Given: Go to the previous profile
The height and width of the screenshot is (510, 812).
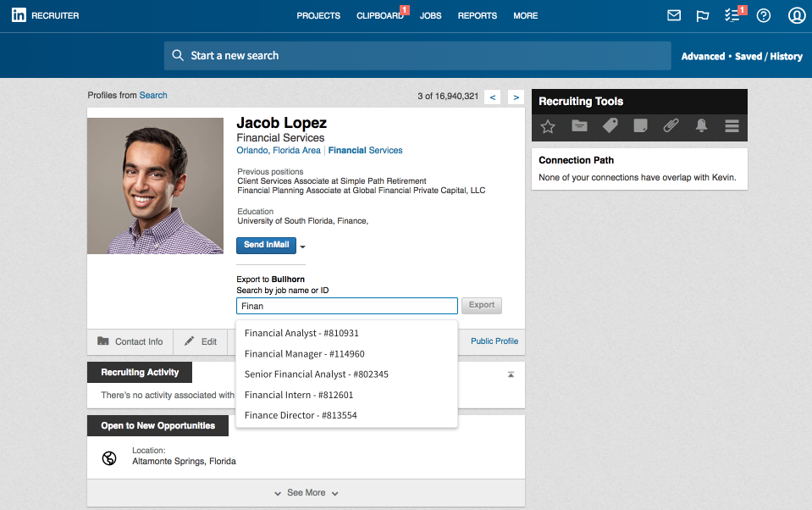Looking at the screenshot, I should pos(493,97).
